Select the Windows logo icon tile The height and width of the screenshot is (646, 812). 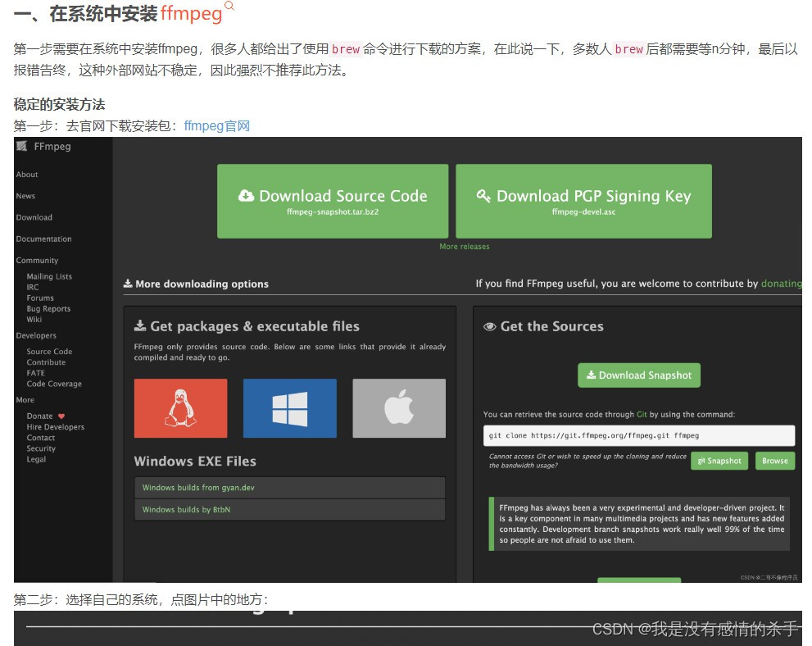[290, 408]
